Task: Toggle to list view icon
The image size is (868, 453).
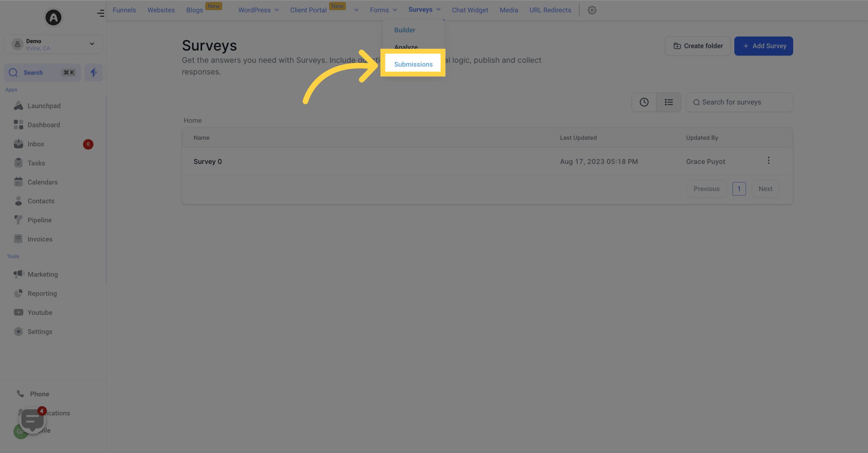Action: pos(668,101)
